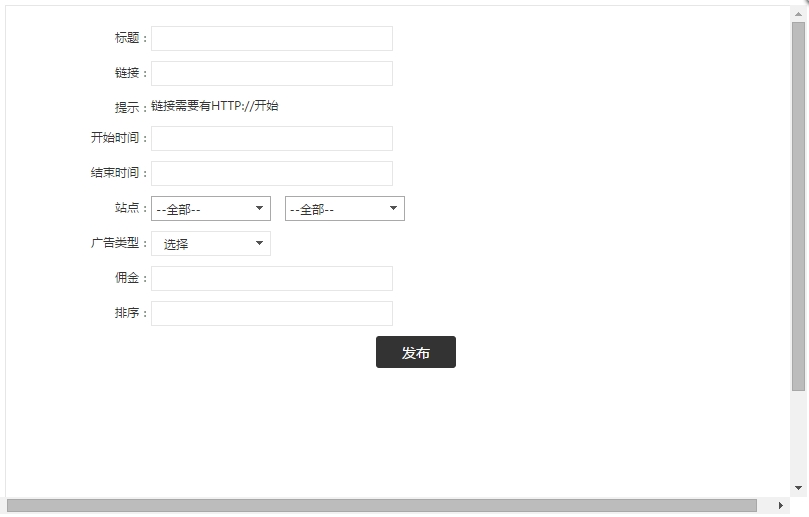This screenshot has width=809, height=517.
Task: Click the vertical scrollbar thumb
Action: pyautogui.click(x=798, y=200)
